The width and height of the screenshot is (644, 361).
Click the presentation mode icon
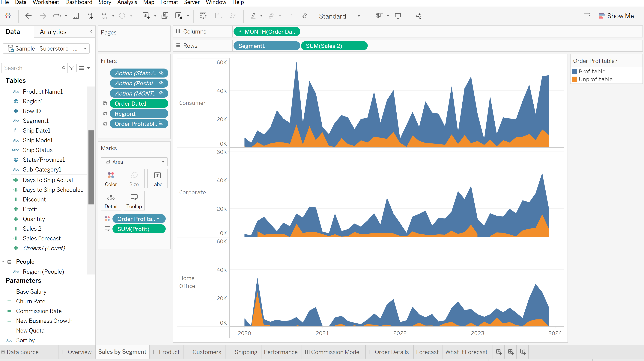398,16
